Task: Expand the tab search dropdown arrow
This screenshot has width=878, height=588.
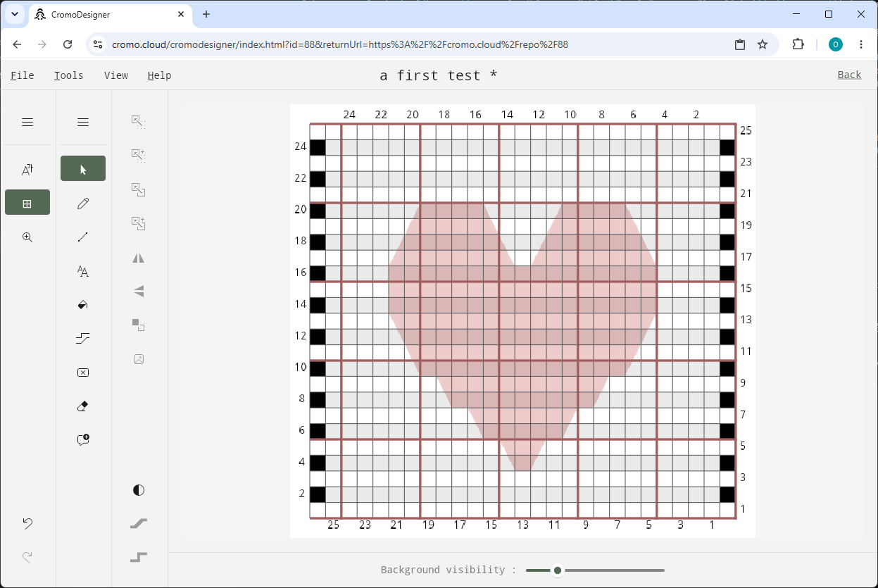Action: point(14,14)
